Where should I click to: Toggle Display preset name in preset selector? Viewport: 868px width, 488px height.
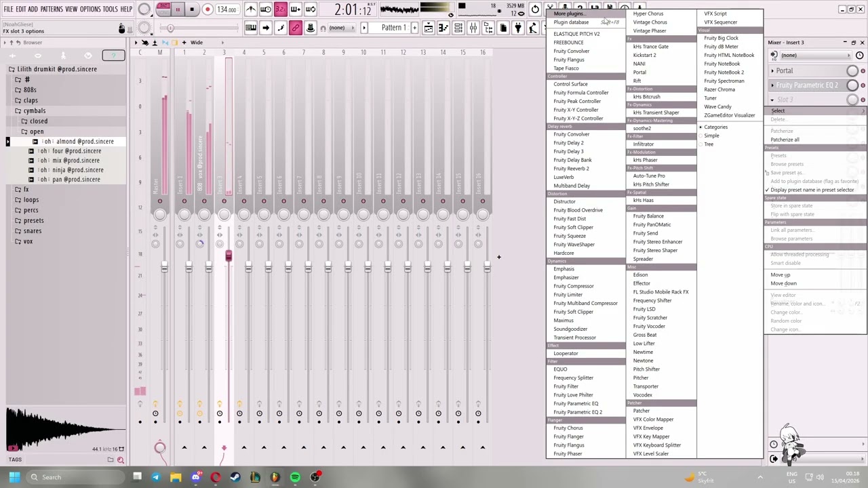[x=812, y=190]
